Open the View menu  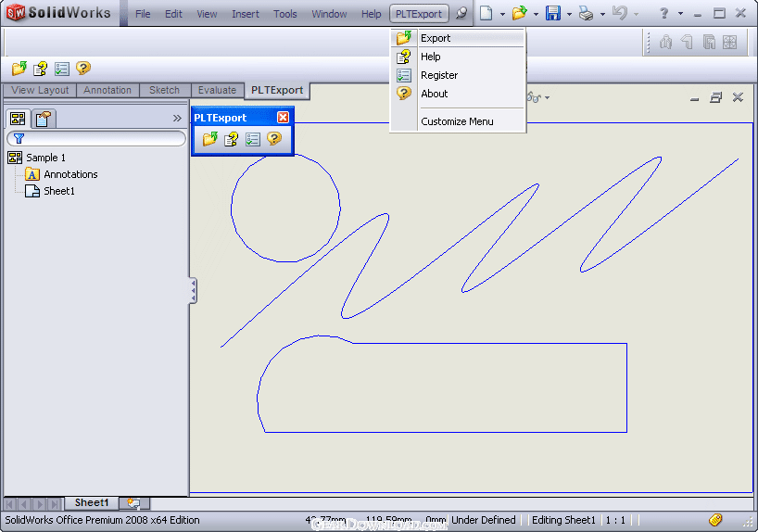point(207,14)
